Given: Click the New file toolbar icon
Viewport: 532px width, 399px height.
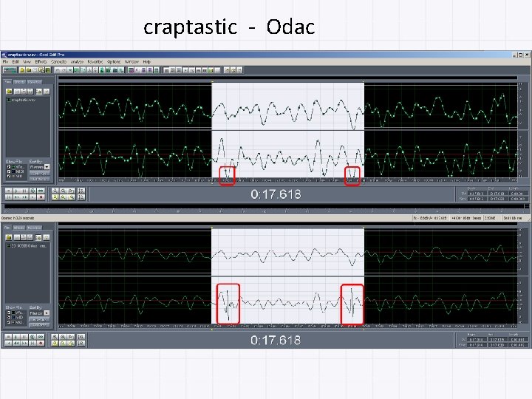Looking at the screenshot, I should [22, 70].
